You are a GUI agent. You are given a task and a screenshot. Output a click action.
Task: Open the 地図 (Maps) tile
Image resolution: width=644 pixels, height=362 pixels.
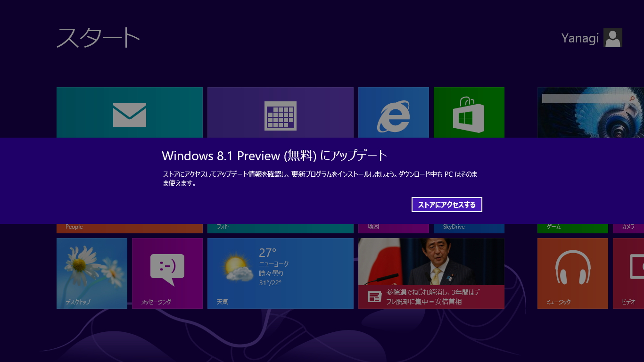393,227
